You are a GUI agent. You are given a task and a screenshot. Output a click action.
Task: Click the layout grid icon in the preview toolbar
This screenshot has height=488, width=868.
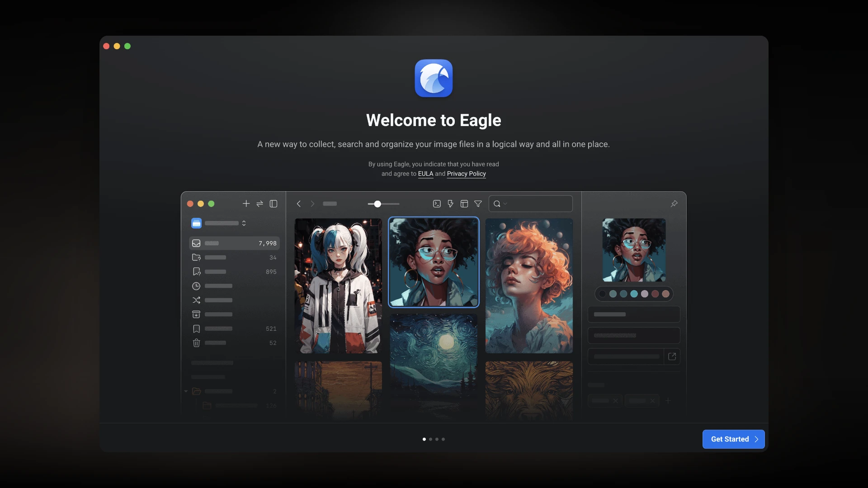464,204
